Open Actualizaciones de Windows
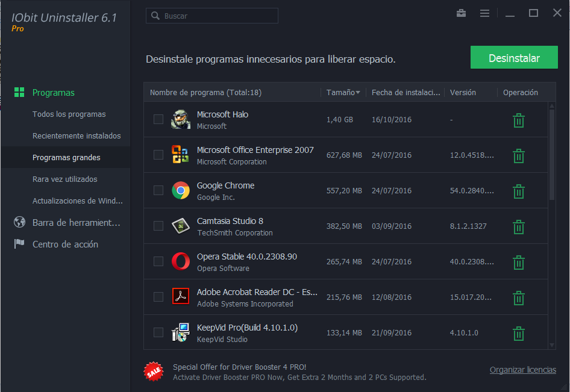 click(x=78, y=201)
